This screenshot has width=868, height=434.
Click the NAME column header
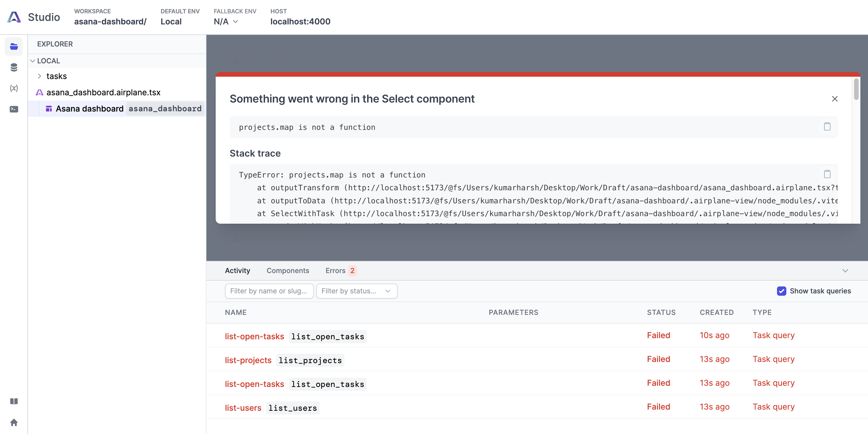(235, 313)
